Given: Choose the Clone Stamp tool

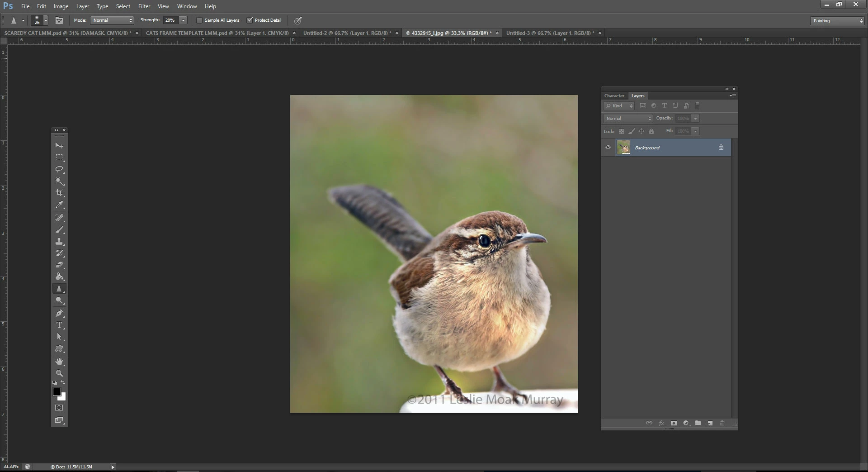Looking at the screenshot, I should tap(59, 241).
